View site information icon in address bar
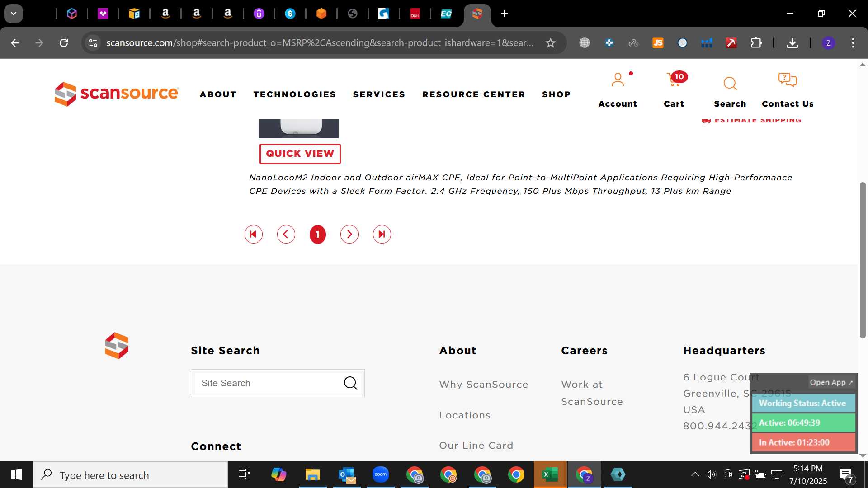 click(93, 43)
